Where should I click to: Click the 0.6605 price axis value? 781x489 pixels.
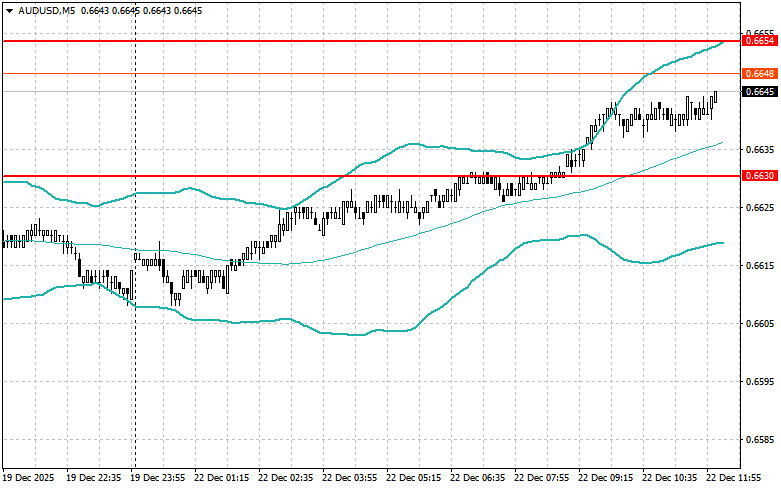coord(760,324)
